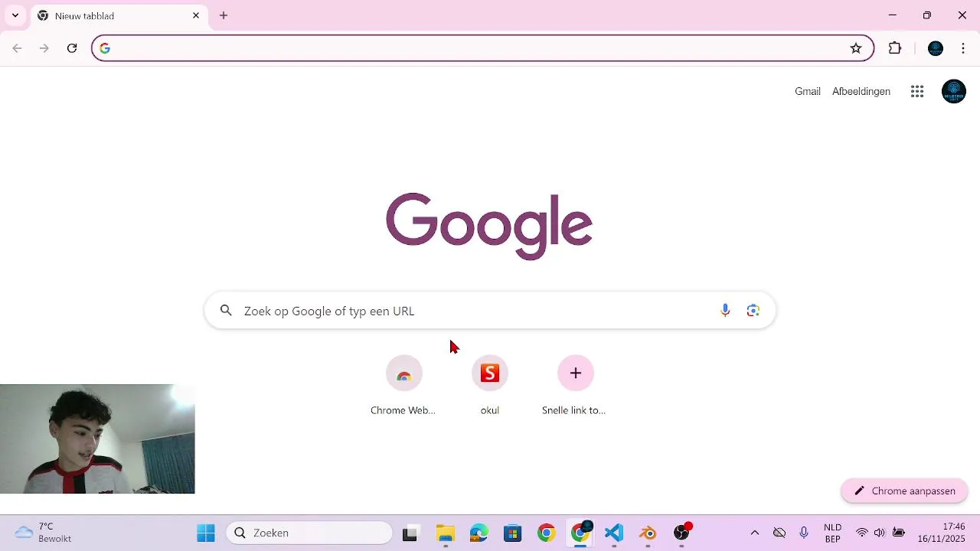Switch the NLD BEP input language
The image size is (980, 551).
pyautogui.click(x=832, y=533)
